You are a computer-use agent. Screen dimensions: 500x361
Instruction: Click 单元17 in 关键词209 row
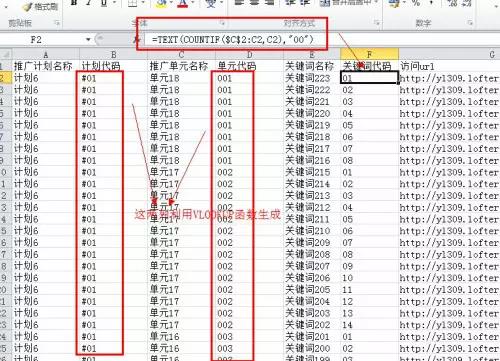[x=181, y=242]
